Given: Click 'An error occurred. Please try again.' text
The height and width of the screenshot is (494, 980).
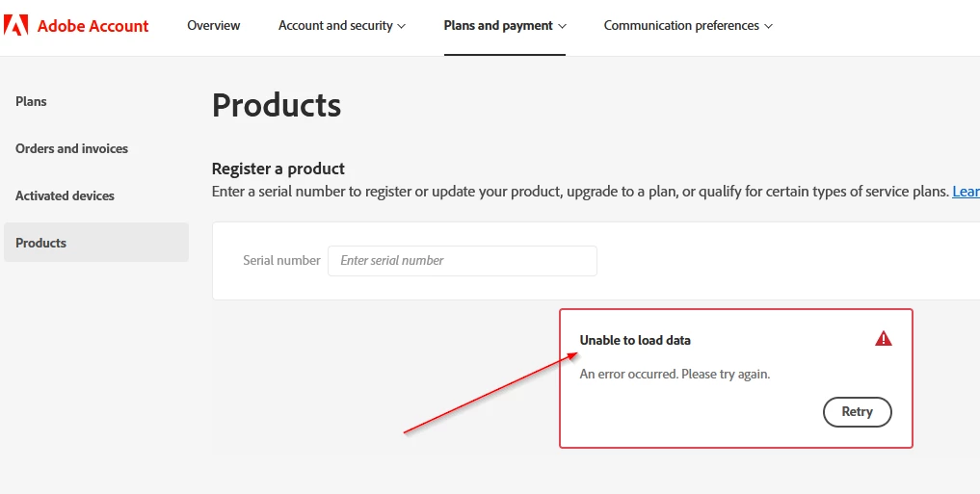Looking at the screenshot, I should (675, 375).
